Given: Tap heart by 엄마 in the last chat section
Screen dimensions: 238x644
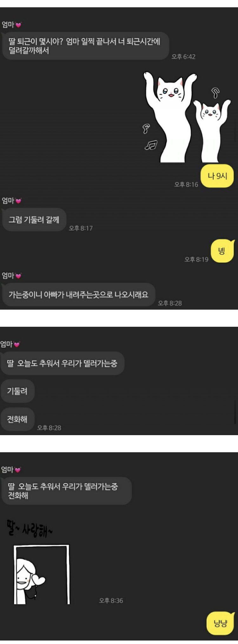Looking at the screenshot, I should [x=18, y=470].
